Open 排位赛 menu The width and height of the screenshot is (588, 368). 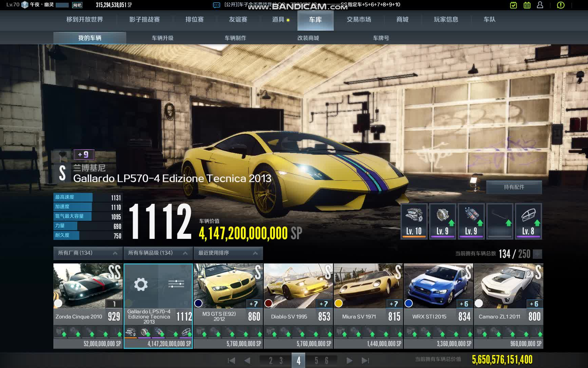coord(195,20)
